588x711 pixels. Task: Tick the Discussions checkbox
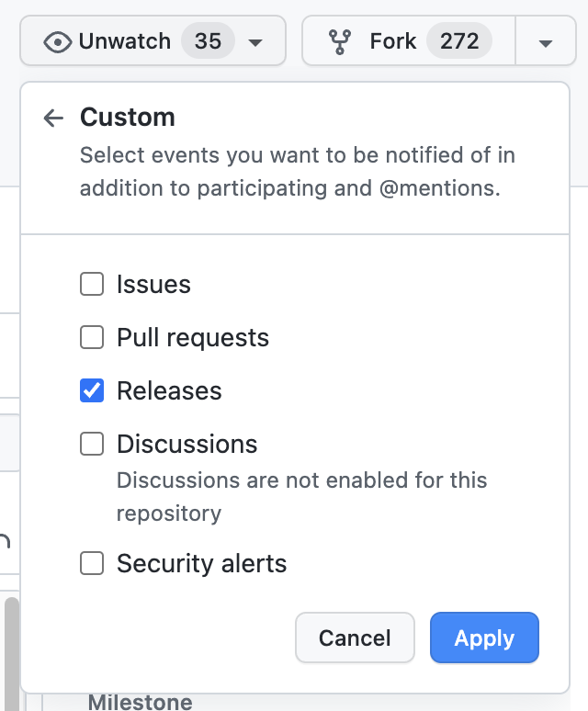click(92, 445)
